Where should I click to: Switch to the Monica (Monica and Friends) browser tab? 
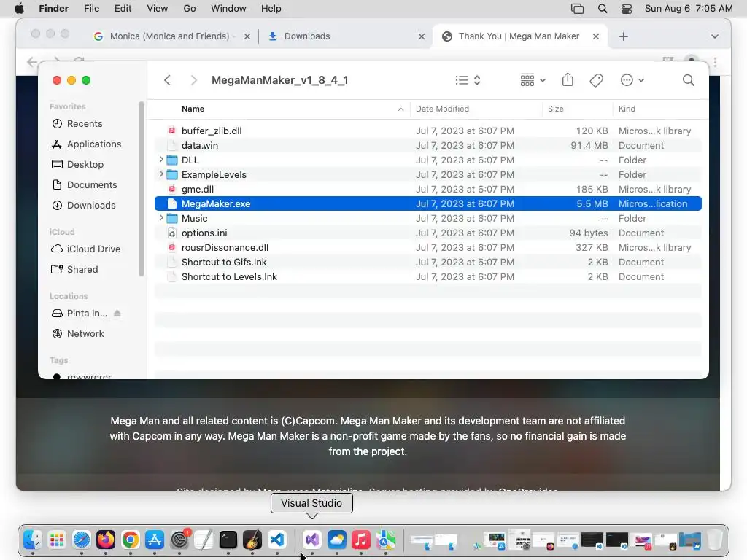tap(171, 36)
